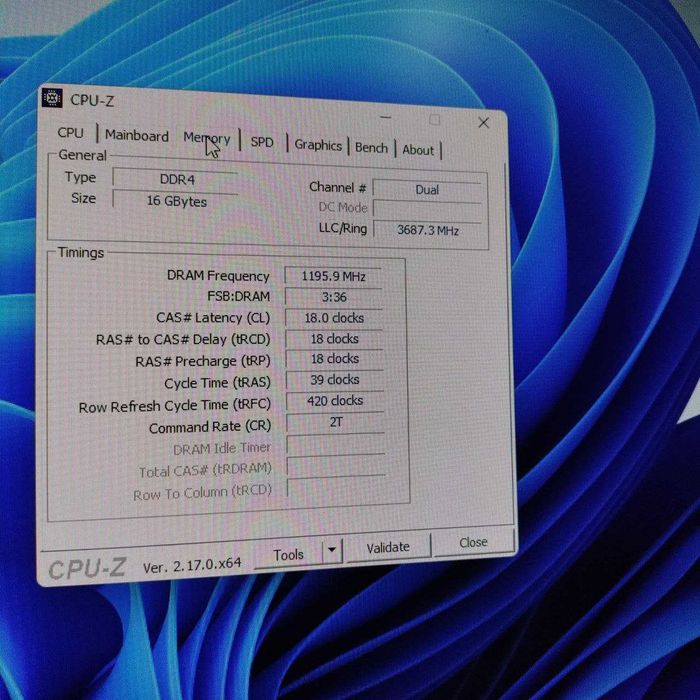This screenshot has height=700, width=700.
Task: Click the empty Total CAS# (tRDRAM) field
Action: pos(336,465)
